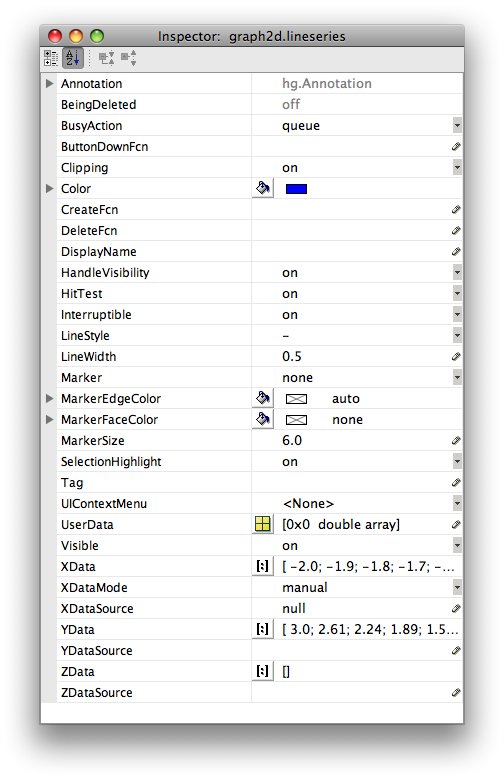Open the Color paint bucket picker
This screenshot has height=779, width=504.
coord(262,188)
